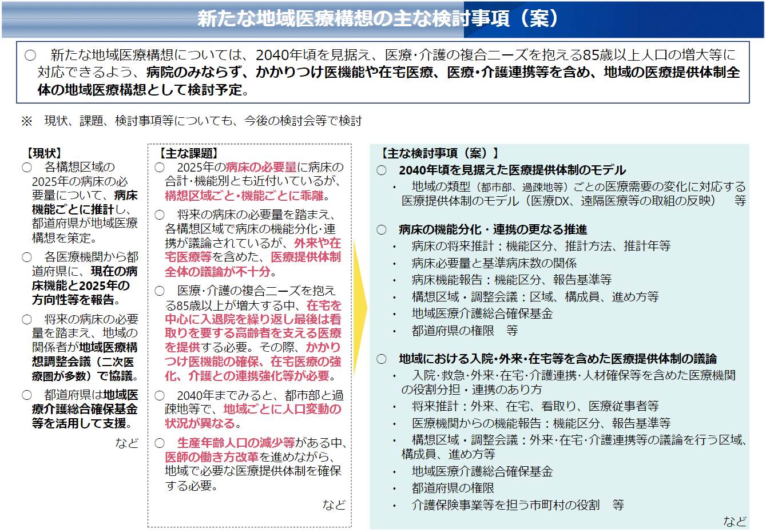Select bullet 病床の将来推計：機能区分、推計方法、推計年等
This screenshot has width=766, height=532.
click(x=541, y=246)
